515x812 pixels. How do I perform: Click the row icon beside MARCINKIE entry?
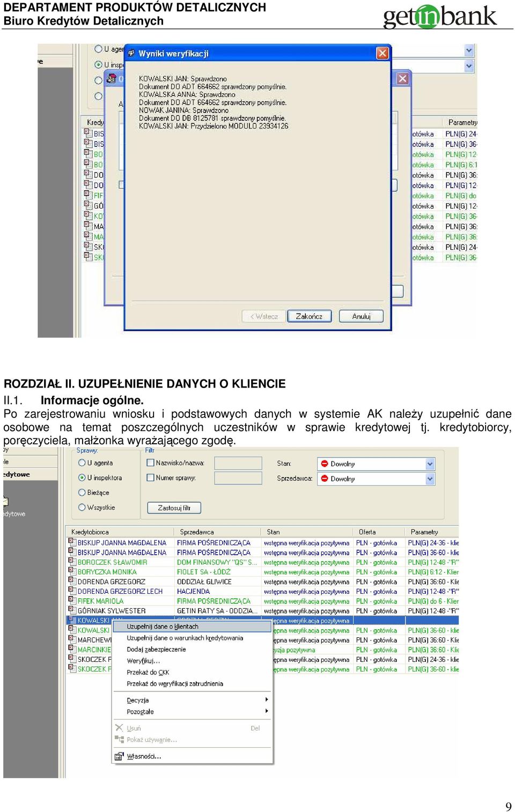click(71, 649)
